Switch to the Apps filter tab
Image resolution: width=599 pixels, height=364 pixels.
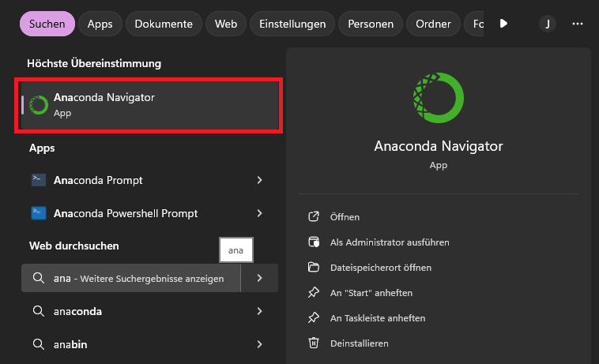100,24
